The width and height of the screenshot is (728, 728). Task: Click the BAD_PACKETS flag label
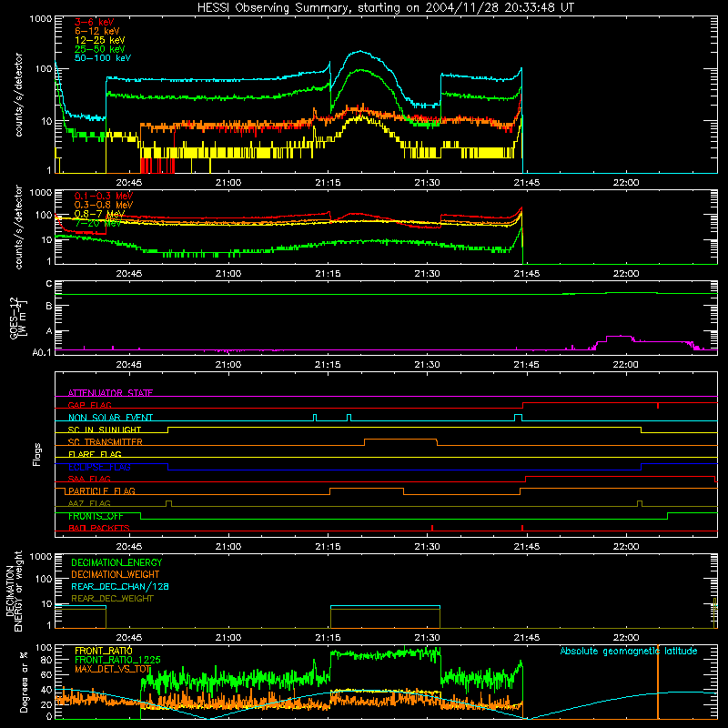coord(99,528)
